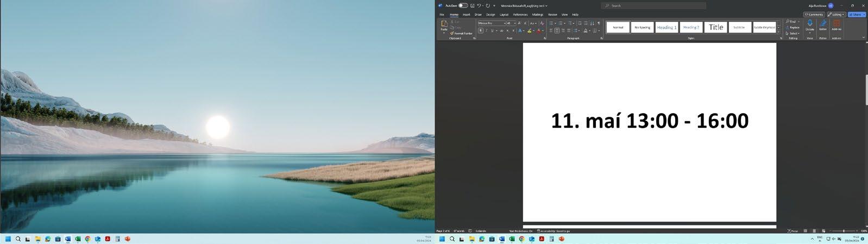The height and width of the screenshot is (244, 868).
Task: Toggle Subscript formatting
Action: pyautogui.click(x=507, y=30)
